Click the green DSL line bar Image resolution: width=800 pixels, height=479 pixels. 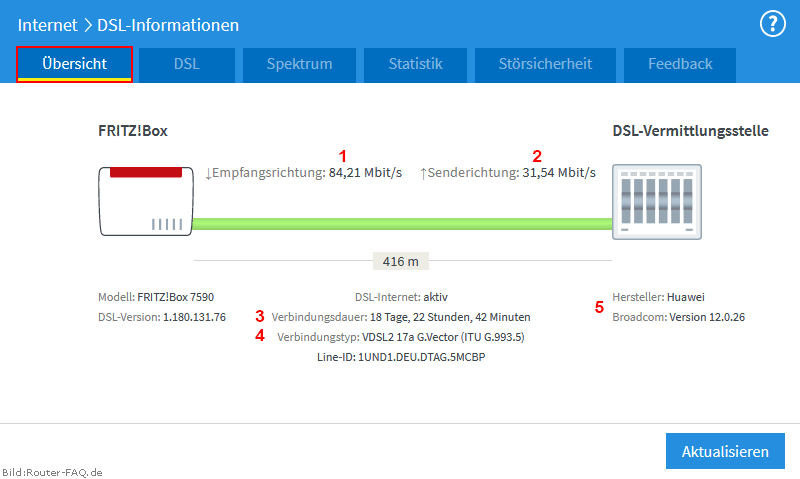(402, 224)
